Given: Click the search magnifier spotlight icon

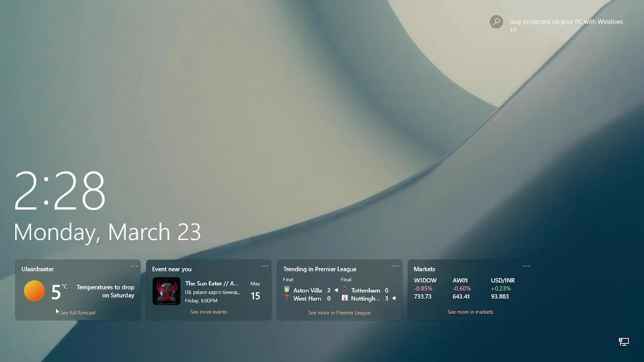Looking at the screenshot, I should pos(497,22).
